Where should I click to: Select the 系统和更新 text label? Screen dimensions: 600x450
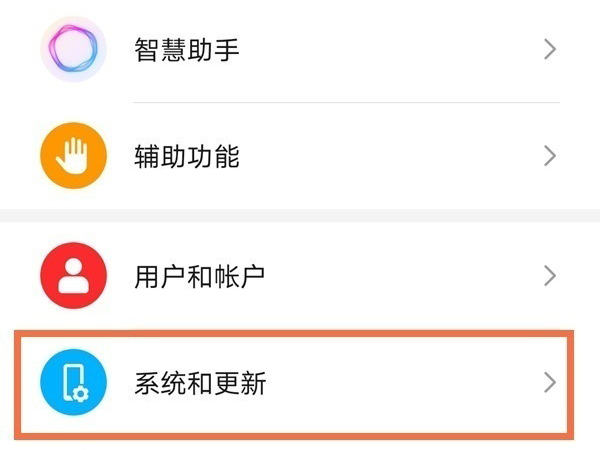(x=200, y=383)
